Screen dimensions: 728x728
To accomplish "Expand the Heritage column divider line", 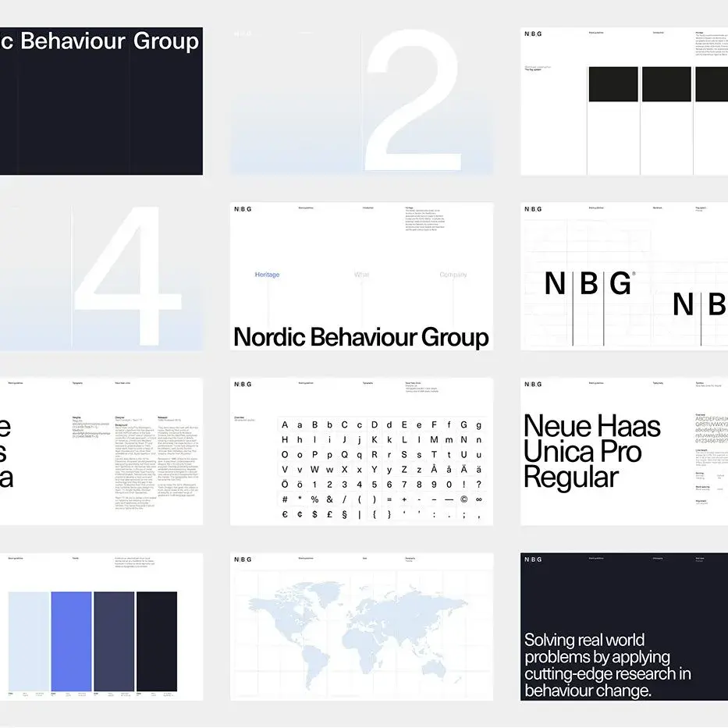I will [x=268, y=304].
